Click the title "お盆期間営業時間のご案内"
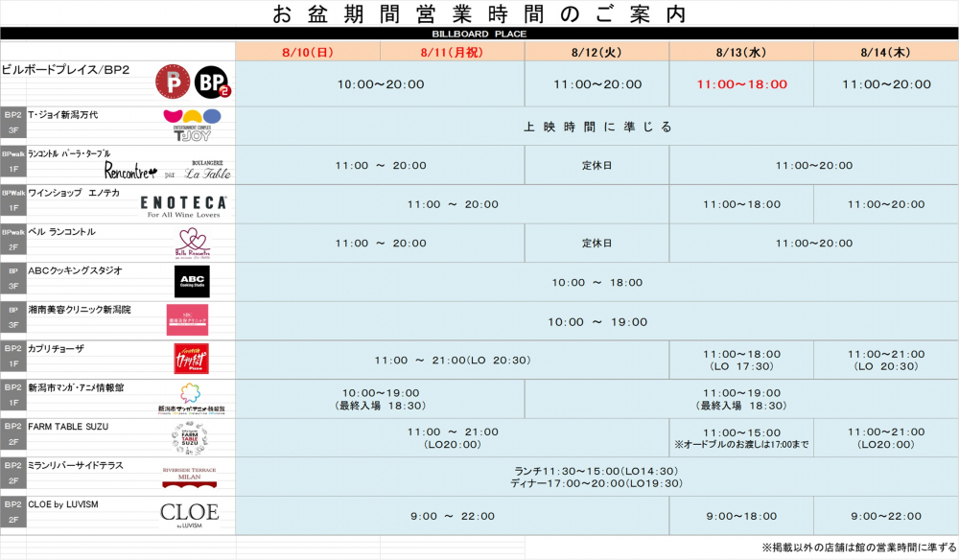This screenshot has height=560, width=959. coord(479,13)
